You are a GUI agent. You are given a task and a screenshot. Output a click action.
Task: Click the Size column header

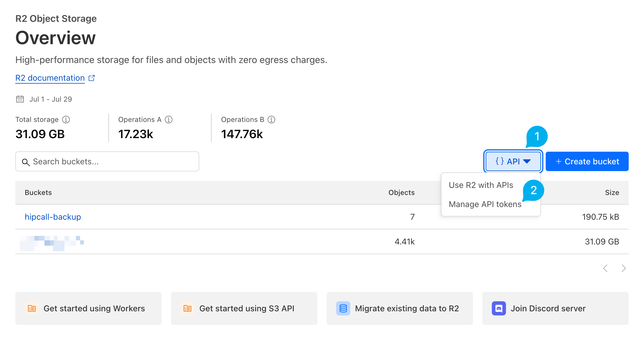(612, 193)
